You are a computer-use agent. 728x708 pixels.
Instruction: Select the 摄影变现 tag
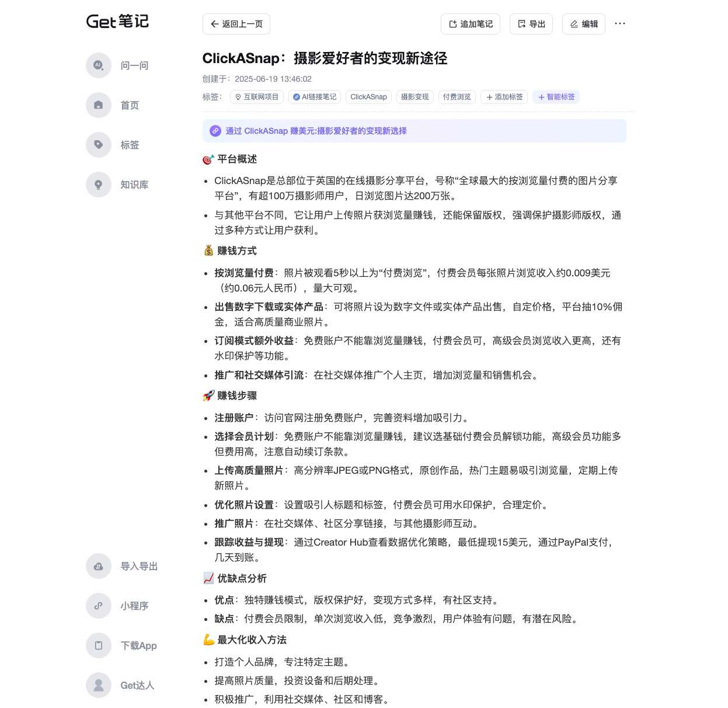tap(415, 97)
